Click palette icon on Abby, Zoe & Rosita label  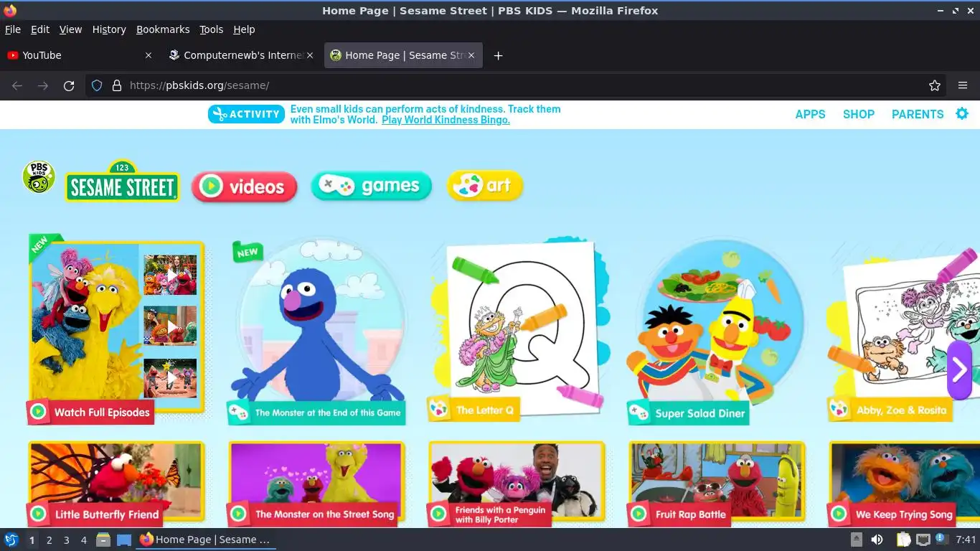pos(839,410)
